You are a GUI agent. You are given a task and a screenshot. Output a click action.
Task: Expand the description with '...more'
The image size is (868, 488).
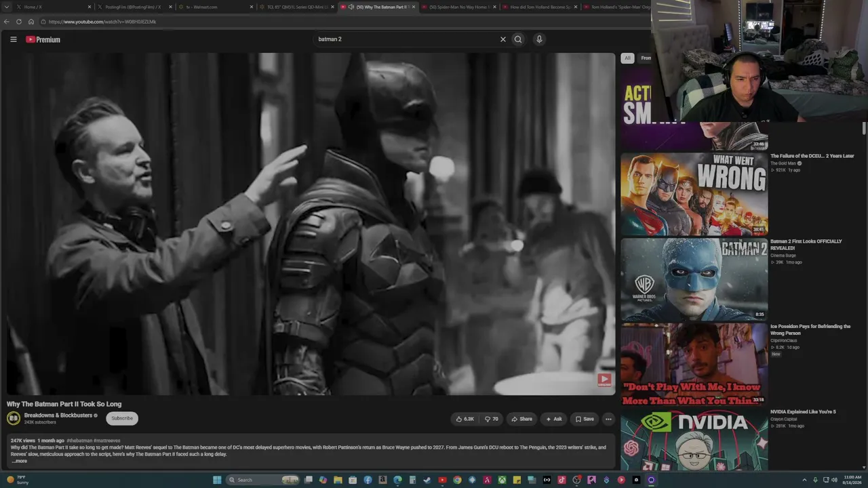click(20, 461)
